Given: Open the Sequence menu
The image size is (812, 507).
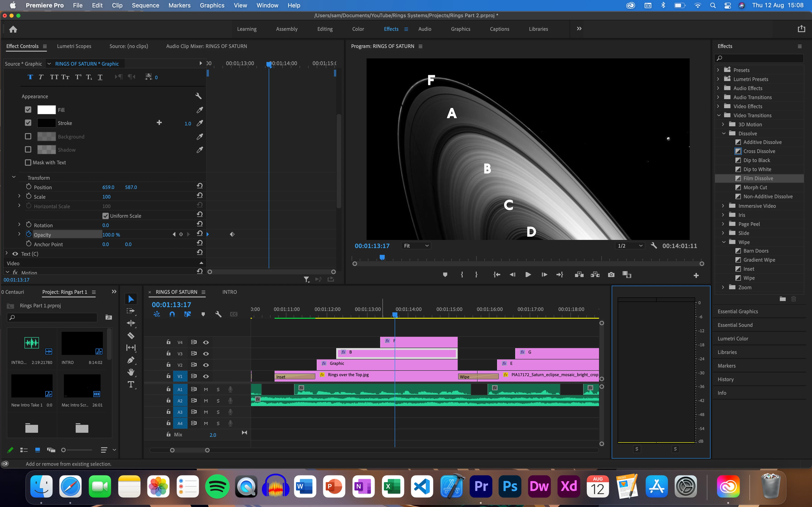Looking at the screenshot, I should pos(145,5).
